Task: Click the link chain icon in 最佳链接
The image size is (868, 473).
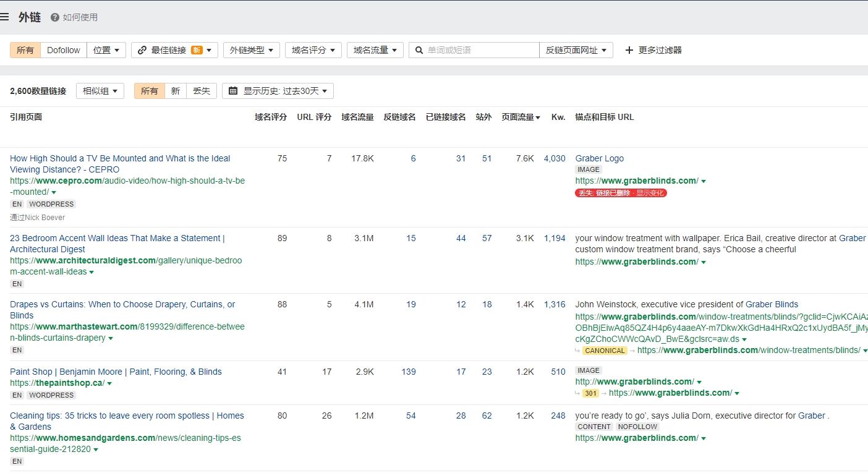Action: [x=142, y=50]
